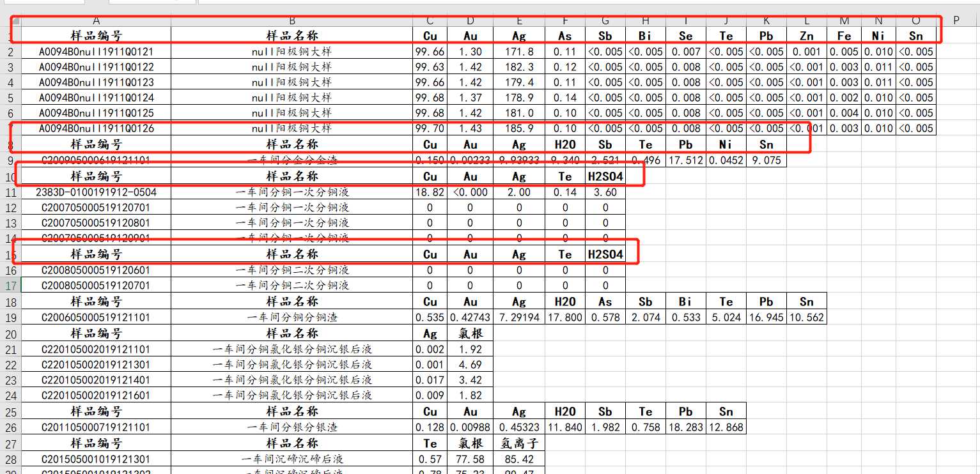The image size is (980, 474).
Task: Click the 氢离子 header cell
Action: coord(519,443)
